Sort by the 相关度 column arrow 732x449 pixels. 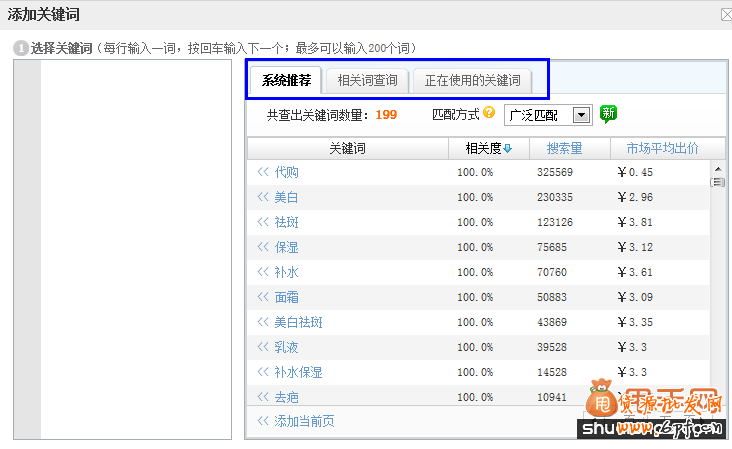(x=508, y=149)
